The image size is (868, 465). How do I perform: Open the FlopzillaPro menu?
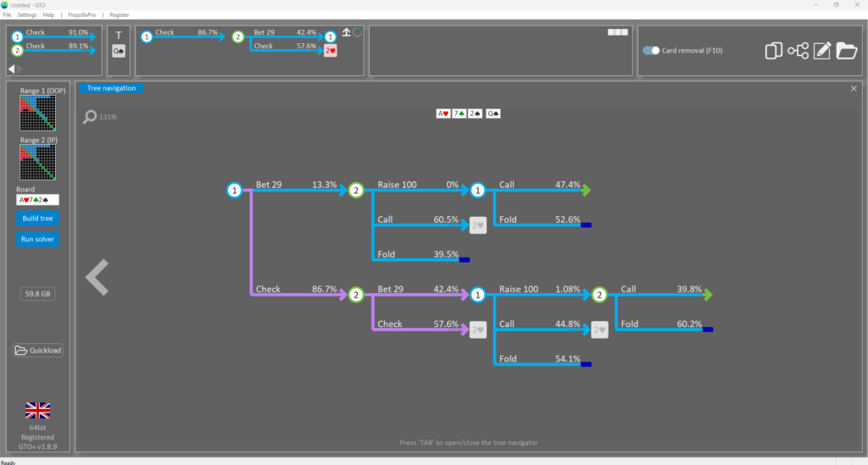(82, 15)
